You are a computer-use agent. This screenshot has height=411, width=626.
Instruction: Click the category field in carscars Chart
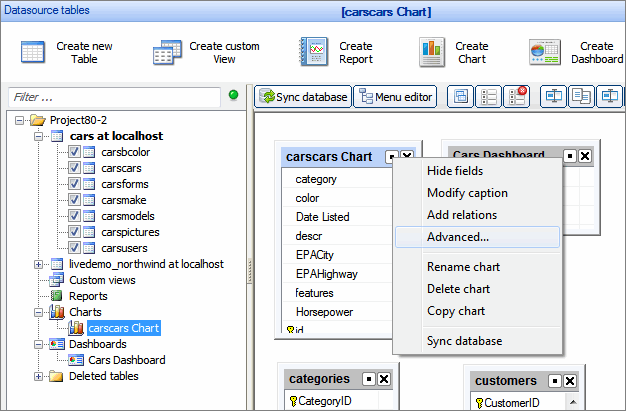[x=337, y=179]
